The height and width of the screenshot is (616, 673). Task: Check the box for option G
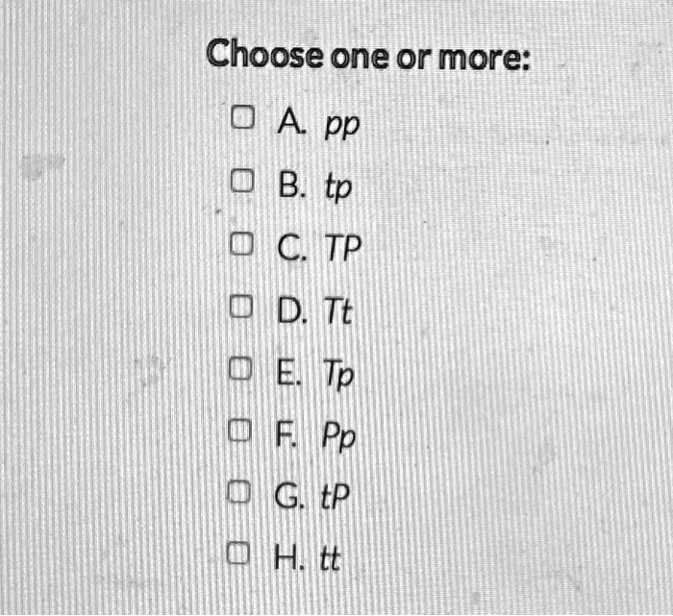[x=238, y=492]
